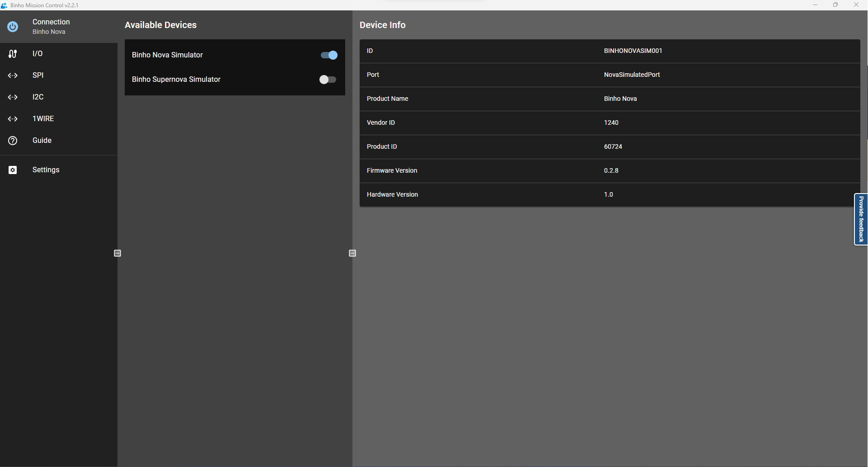This screenshot has width=868, height=467.
Task: Click the ID value BINHONOVASIM001
Action: (633, 51)
